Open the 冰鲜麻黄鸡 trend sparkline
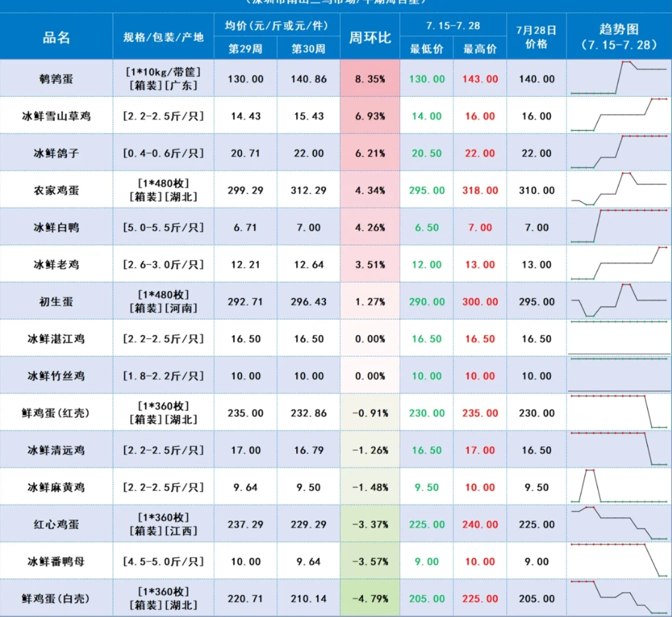Image resolution: width=672 pixels, height=617 pixels. click(619, 486)
